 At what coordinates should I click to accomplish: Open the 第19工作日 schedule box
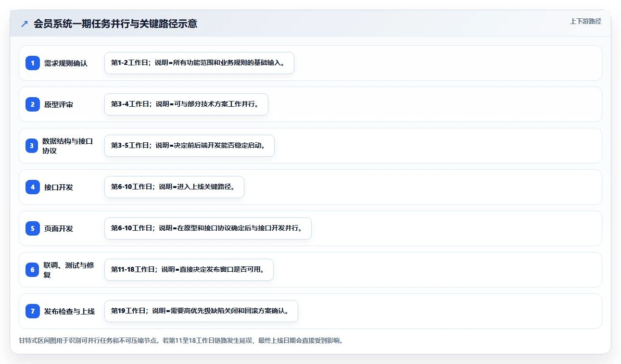pos(201,311)
